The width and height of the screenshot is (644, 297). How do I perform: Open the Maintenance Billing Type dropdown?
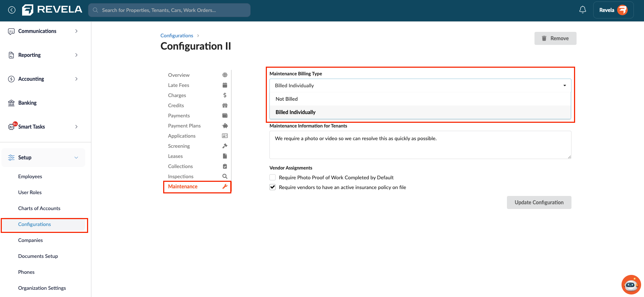(420, 85)
